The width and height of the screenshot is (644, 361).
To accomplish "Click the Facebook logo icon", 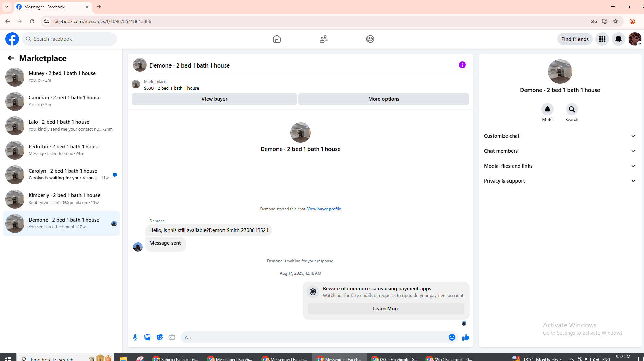I will pos(12,39).
